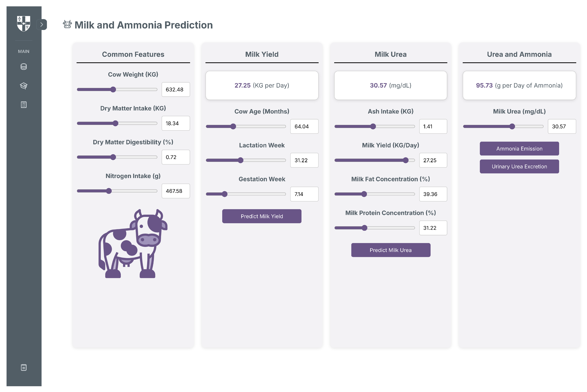Click the Milk Urea (mg/dL) slider handle
Screen dimensions: 587x392
point(512,126)
